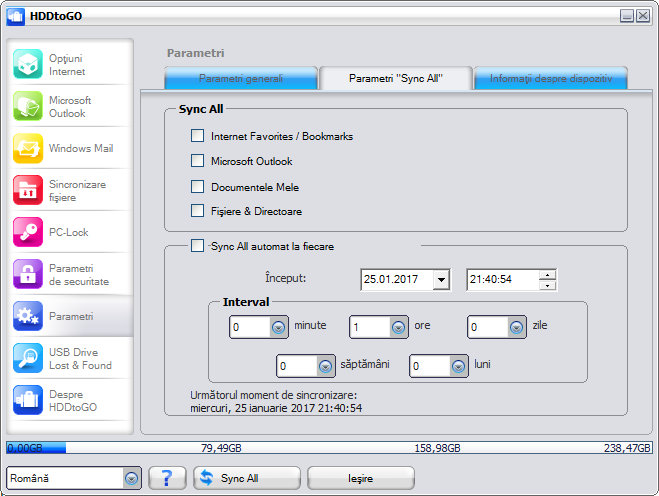
Task: Click the Despre HDDtoGO briefcase icon
Action: [x=28, y=400]
